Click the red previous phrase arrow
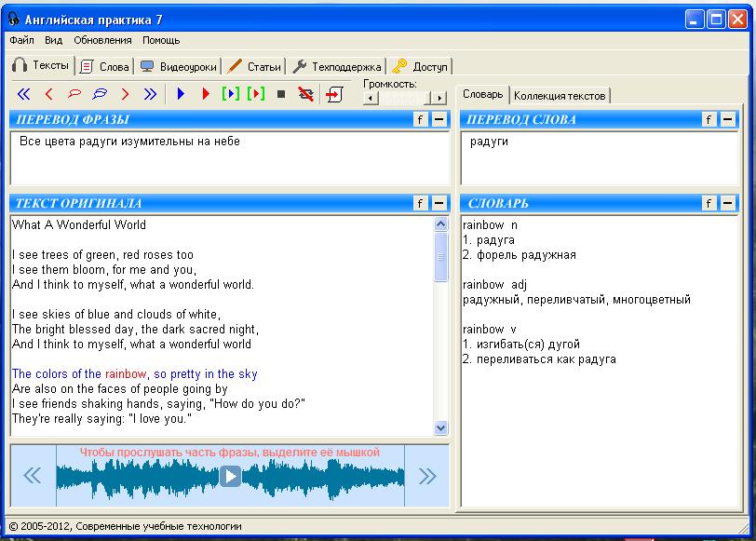 [x=49, y=94]
